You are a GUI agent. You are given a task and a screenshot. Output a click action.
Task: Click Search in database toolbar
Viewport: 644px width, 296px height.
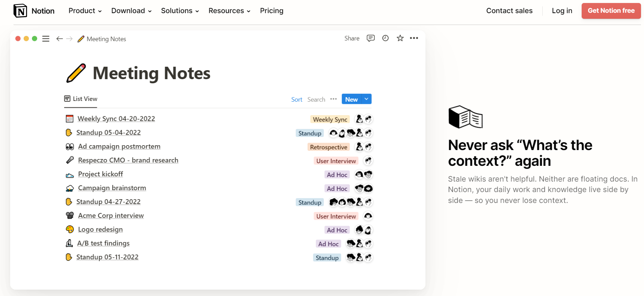coord(316,99)
